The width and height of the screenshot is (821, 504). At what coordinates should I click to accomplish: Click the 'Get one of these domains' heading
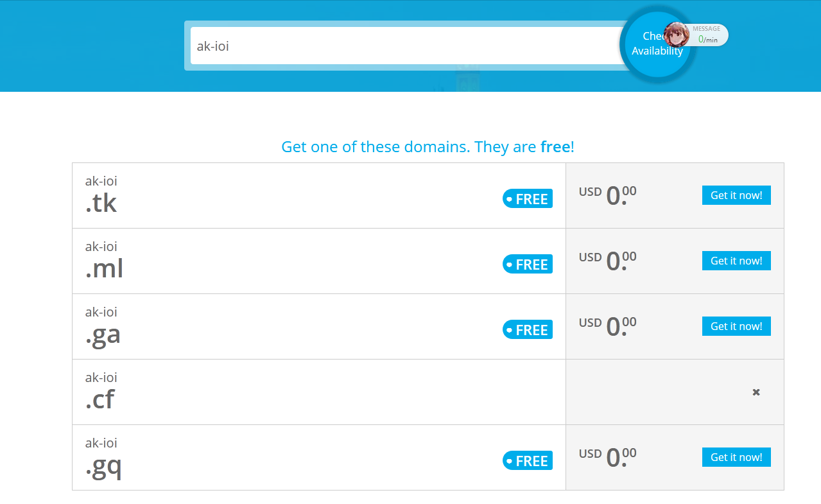click(428, 146)
